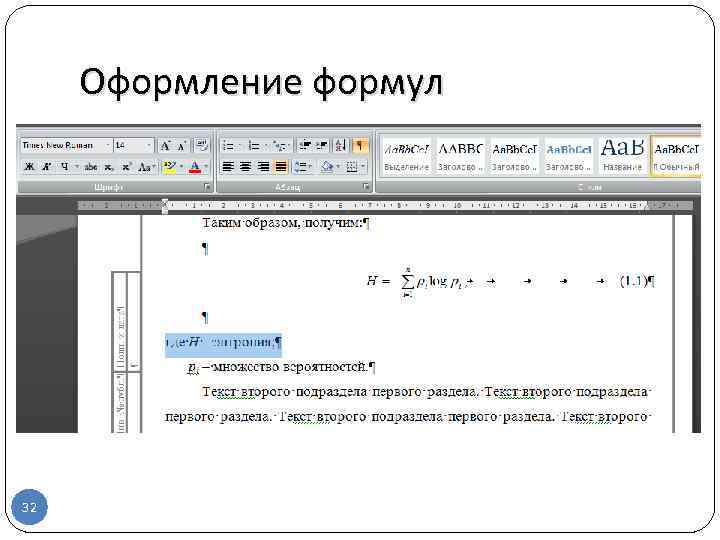The image size is (720, 540).
Task: Open the borders dropdown arrow
Action: coord(363,167)
